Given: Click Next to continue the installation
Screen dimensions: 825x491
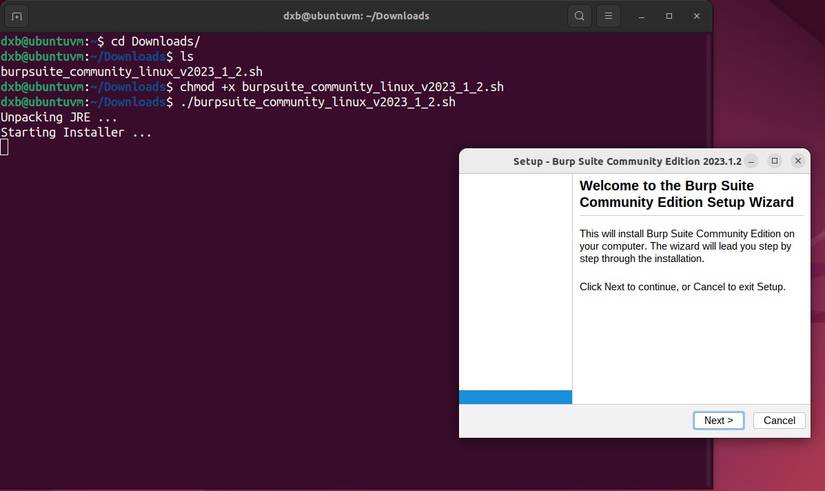Looking at the screenshot, I should click(x=718, y=420).
